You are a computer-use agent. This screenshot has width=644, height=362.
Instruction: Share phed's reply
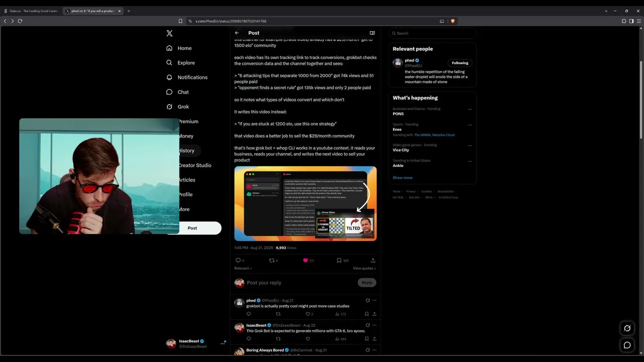pos(374,314)
